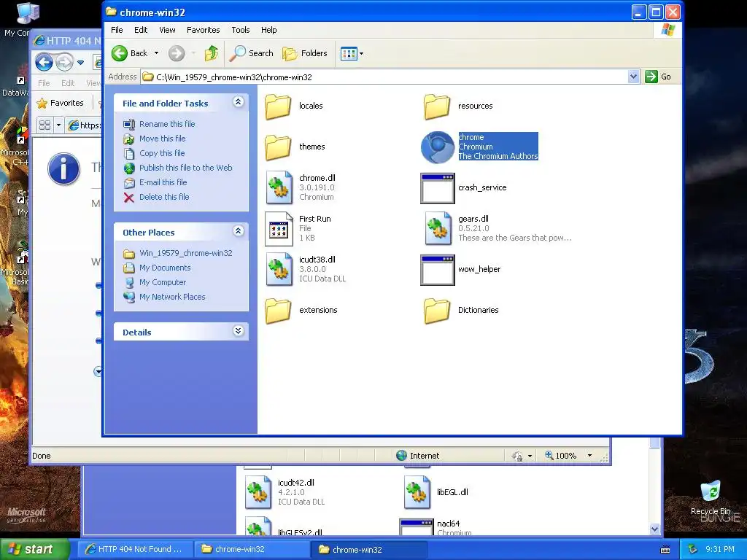The width and height of the screenshot is (747, 560).
Task: Click Publish this file to the Web
Action: (186, 168)
